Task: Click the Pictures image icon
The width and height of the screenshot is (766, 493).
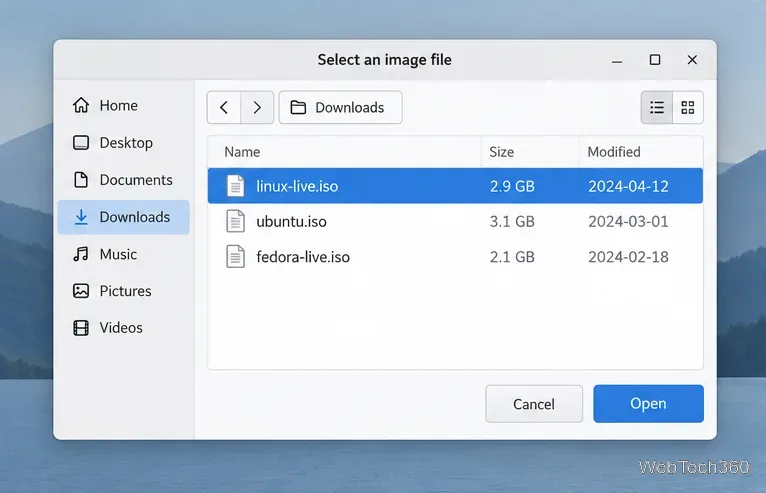Action: (x=81, y=291)
